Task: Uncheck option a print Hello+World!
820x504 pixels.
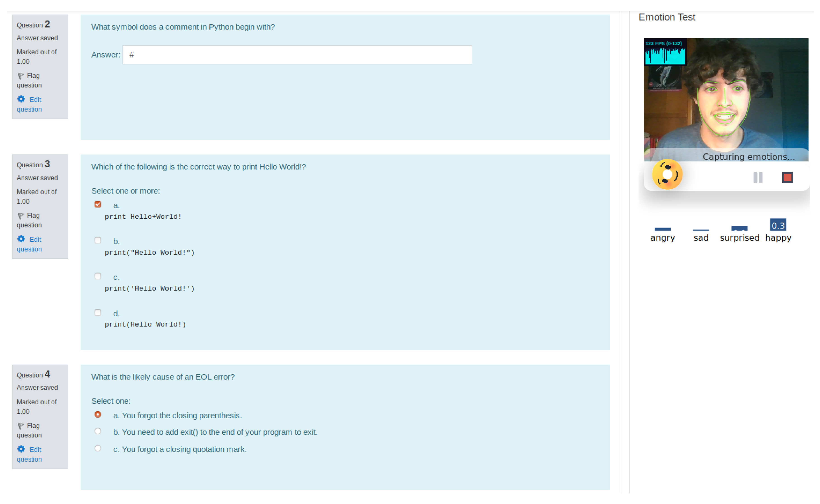Action: 98,204
